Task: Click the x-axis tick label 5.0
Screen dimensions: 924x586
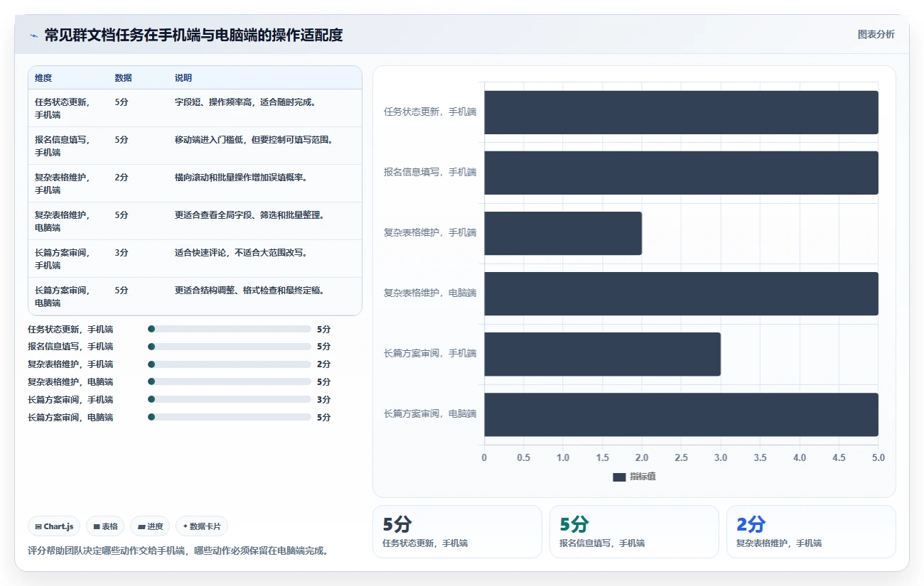Action: (878, 458)
